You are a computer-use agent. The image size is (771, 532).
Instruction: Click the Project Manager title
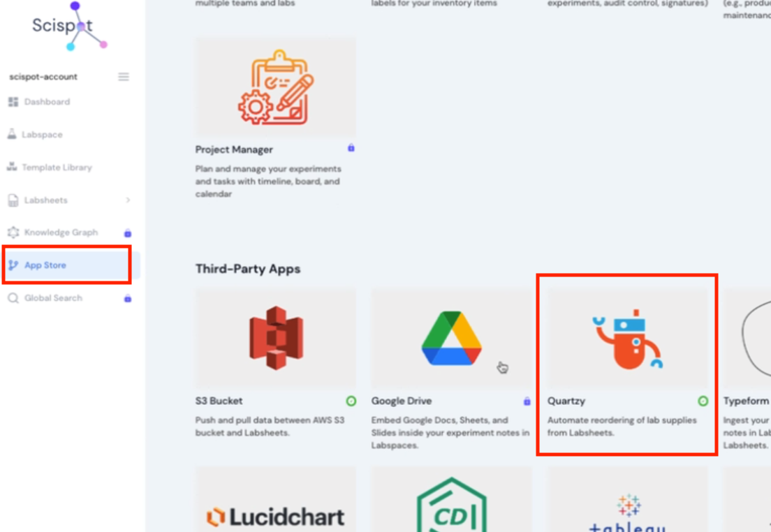tap(234, 149)
